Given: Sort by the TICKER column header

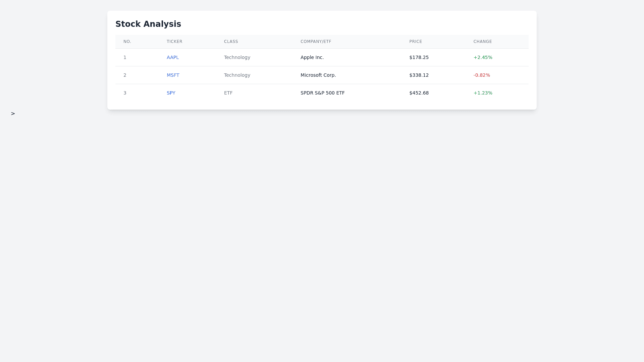Looking at the screenshot, I should tap(174, 42).
